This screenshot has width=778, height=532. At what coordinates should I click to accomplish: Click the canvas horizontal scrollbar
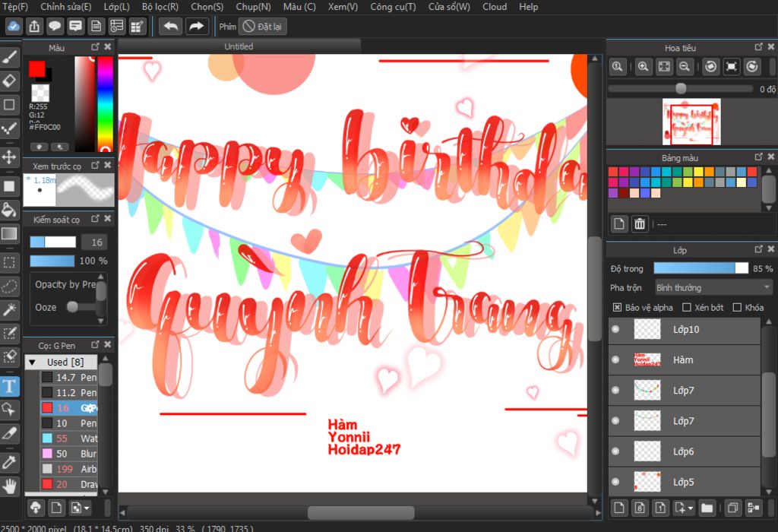point(360,512)
